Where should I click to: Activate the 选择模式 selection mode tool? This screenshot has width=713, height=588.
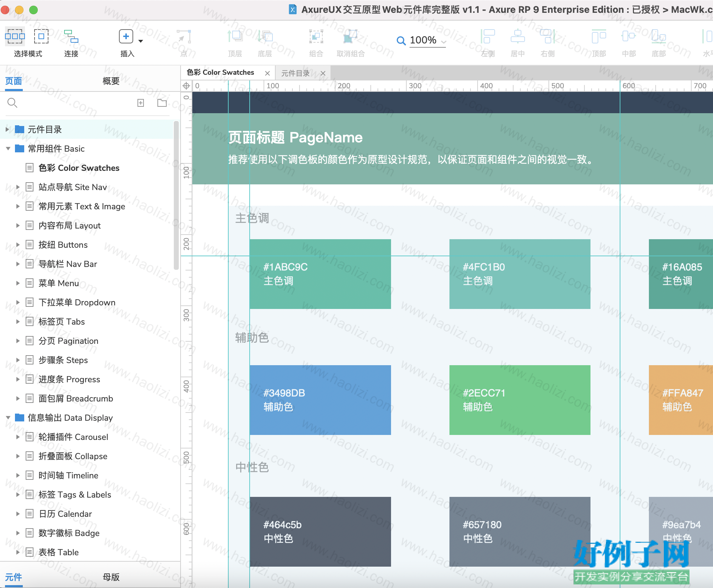pos(15,36)
